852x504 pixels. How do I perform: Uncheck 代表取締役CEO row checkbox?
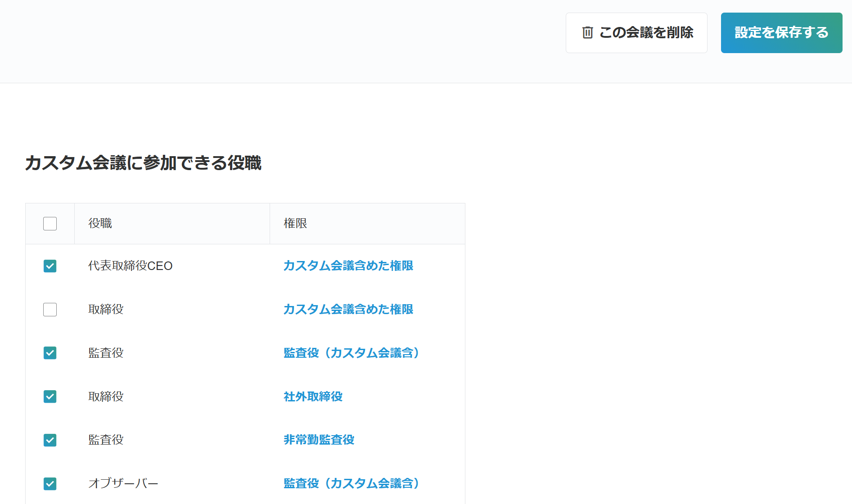click(50, 266)
